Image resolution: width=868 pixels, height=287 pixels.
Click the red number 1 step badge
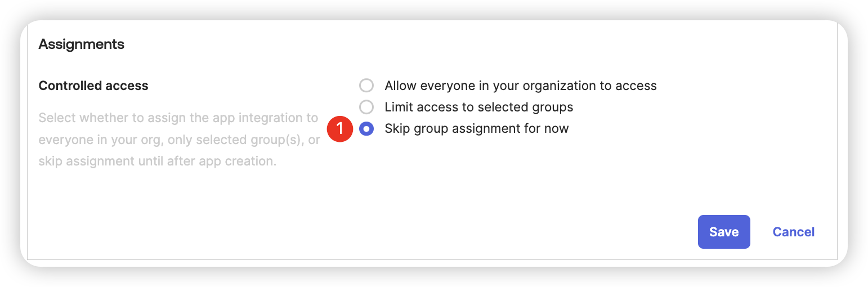tap(339, 129)
